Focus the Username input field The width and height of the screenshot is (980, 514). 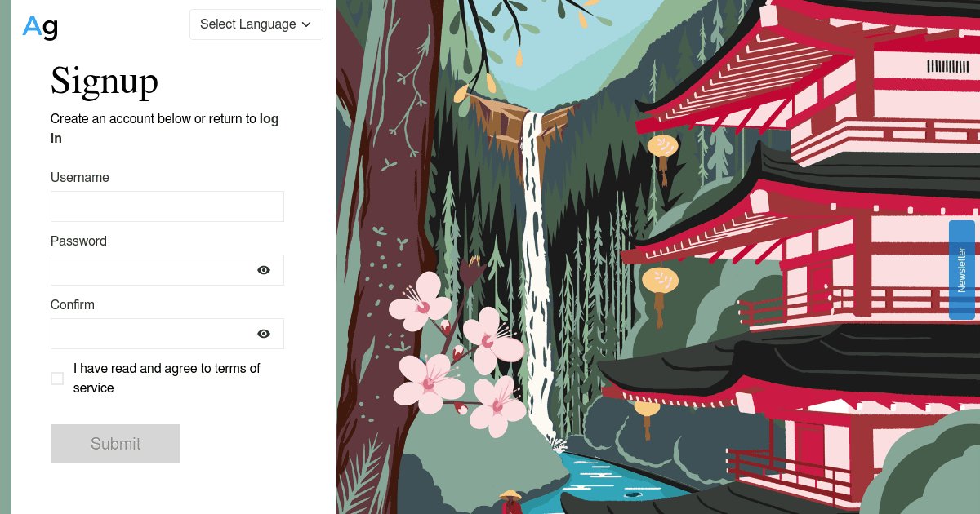[x=167, y=206]
